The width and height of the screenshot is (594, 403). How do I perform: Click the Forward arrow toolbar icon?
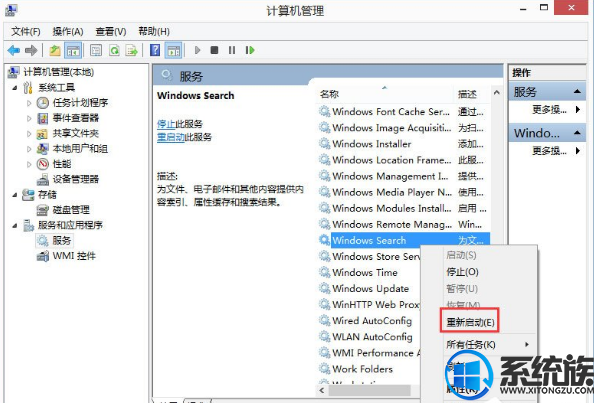click(x=31, y=50)
